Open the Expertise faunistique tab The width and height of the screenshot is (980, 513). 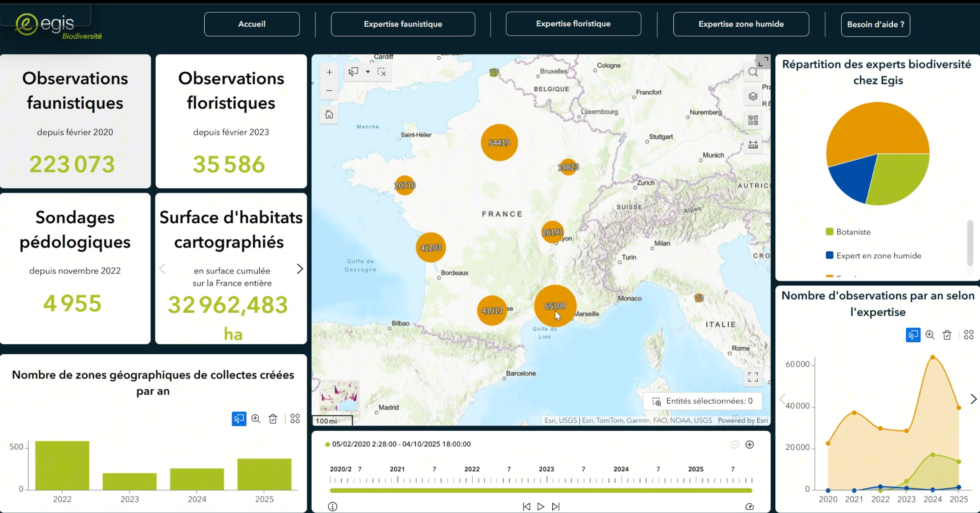tap(403, 24)
